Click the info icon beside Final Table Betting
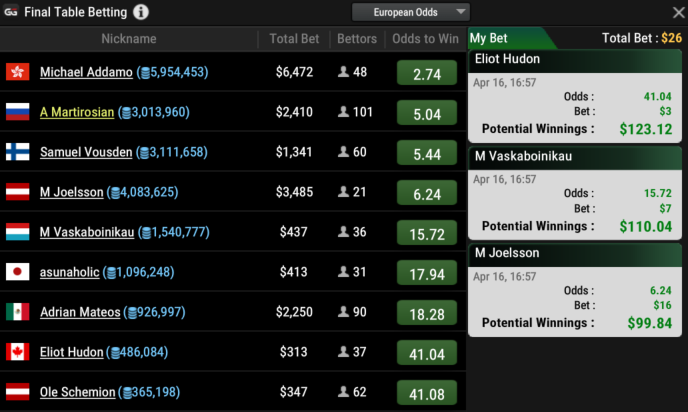 pos(140,12)
